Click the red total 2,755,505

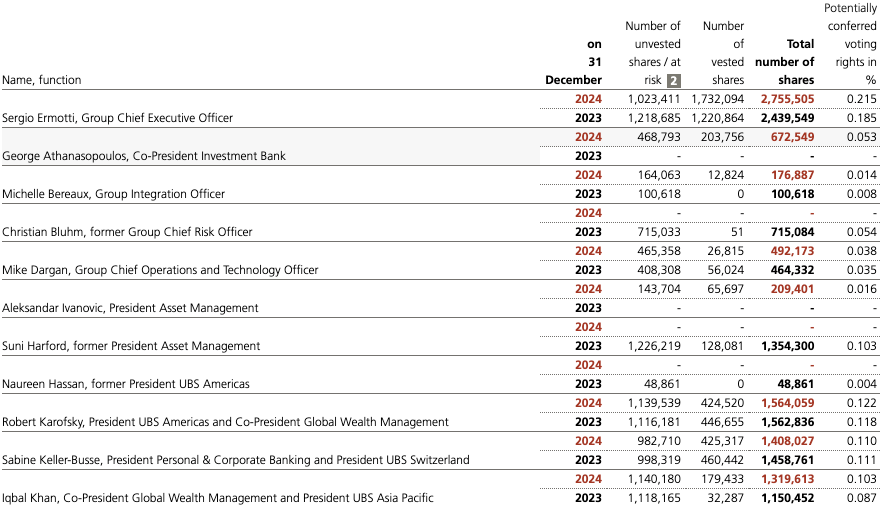pyautogui.click(x=787, y=99)
